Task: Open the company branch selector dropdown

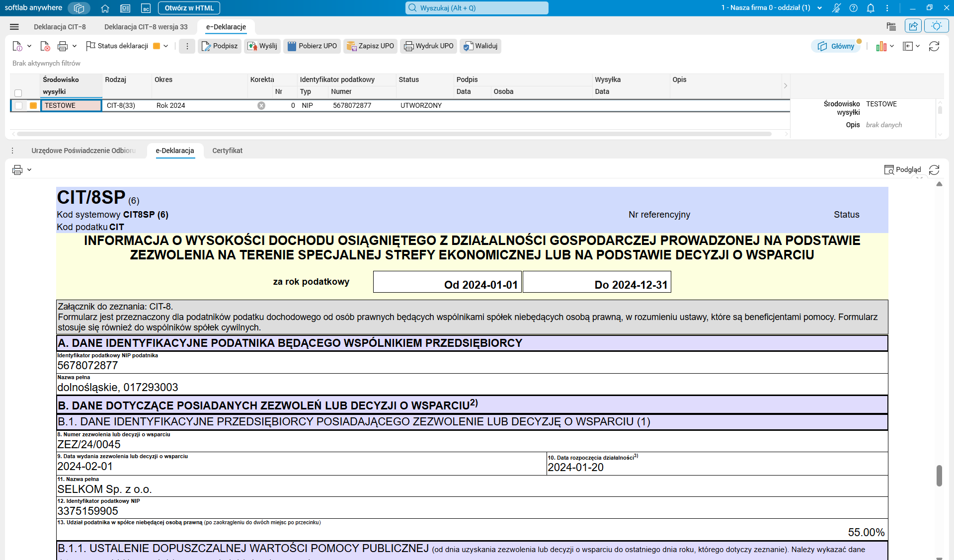Action: tap(820, 8)
